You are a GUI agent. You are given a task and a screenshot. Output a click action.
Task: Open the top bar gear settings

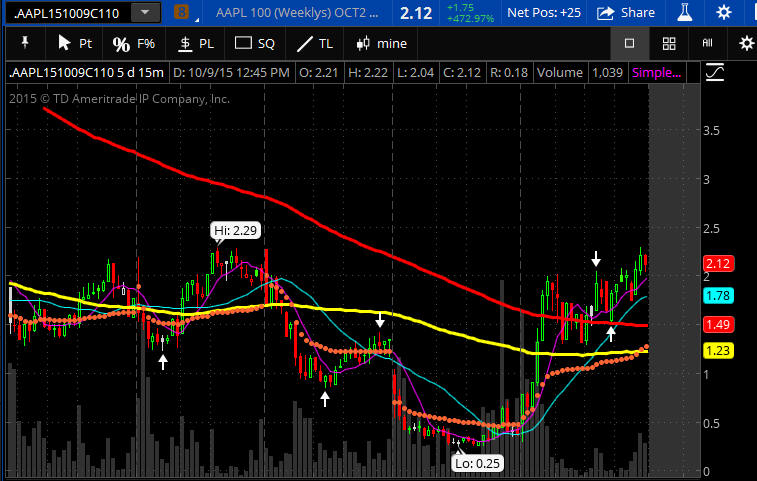(724, 13)
